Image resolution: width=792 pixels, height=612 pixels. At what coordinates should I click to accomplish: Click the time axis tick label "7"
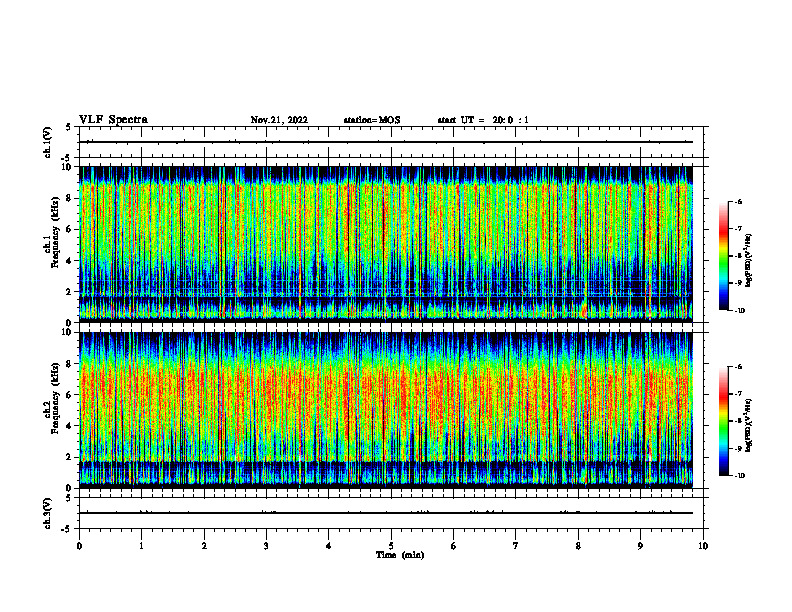click(516, 546)
